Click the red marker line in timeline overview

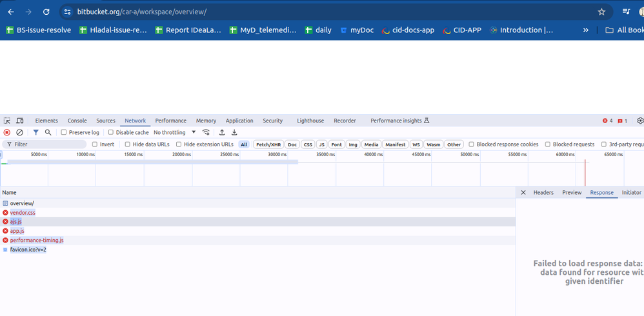(585, 172)
